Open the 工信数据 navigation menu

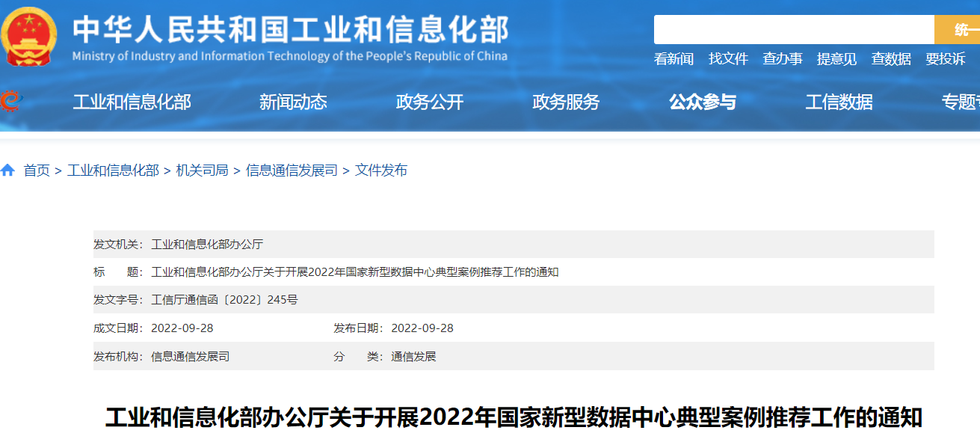tap(839, 102)
